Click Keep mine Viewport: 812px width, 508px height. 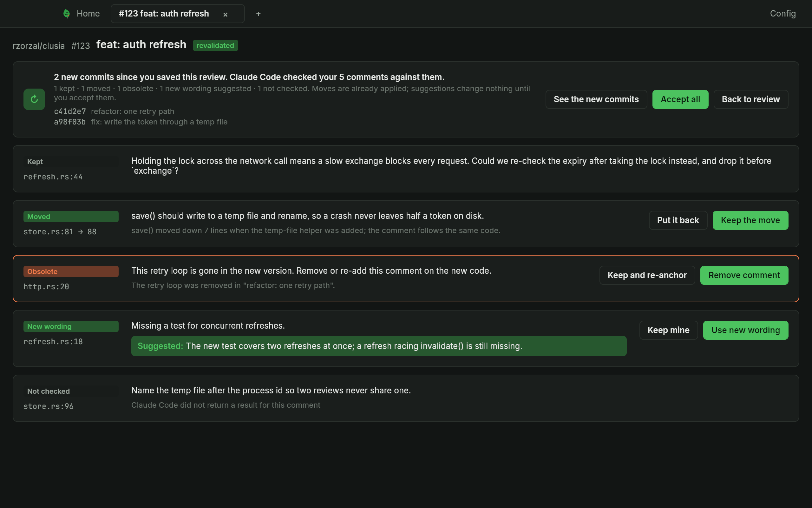[x=668, y=330]
